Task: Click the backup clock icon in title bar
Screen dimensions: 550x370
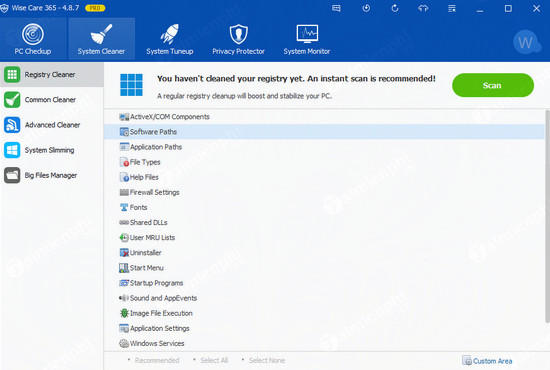Action: (366, 8)
